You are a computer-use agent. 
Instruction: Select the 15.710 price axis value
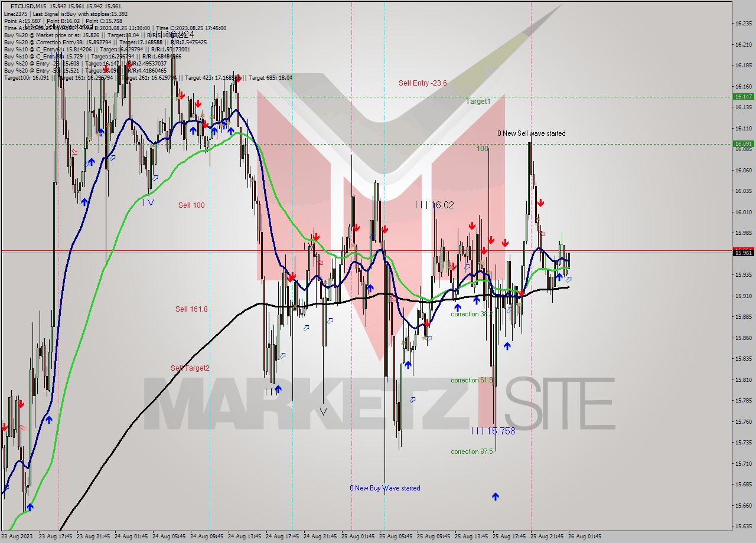pos(743,463)
